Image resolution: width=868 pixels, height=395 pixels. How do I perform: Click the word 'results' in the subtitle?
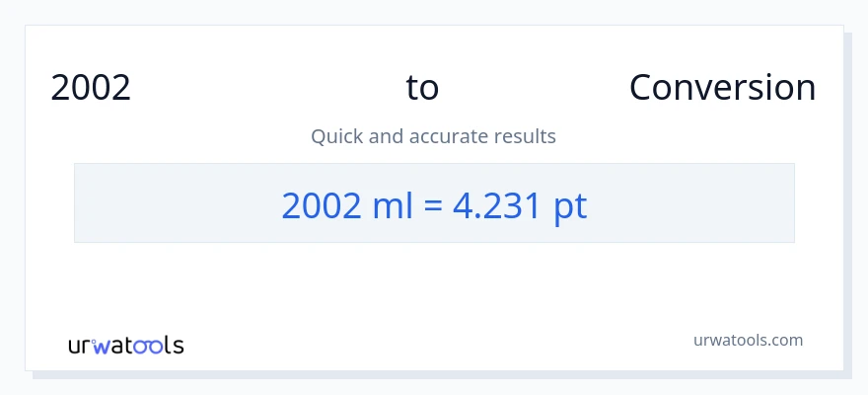click(528, 136)
